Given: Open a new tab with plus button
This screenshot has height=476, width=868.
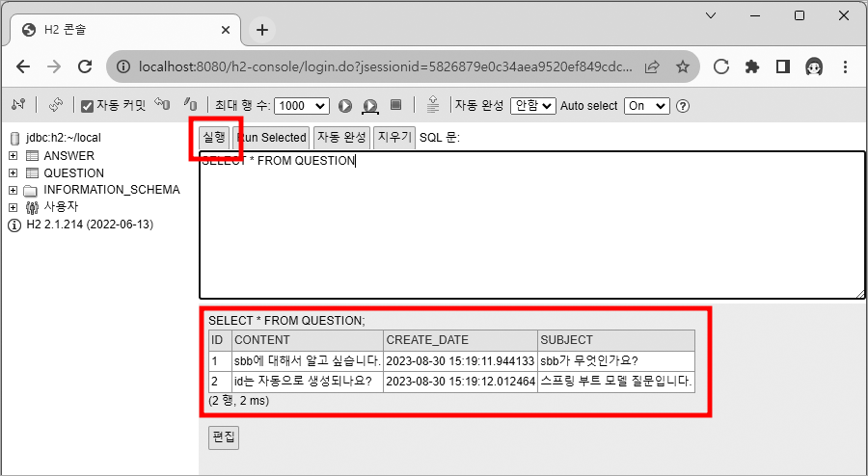Looking at the screenshot, I should [262, 30].
